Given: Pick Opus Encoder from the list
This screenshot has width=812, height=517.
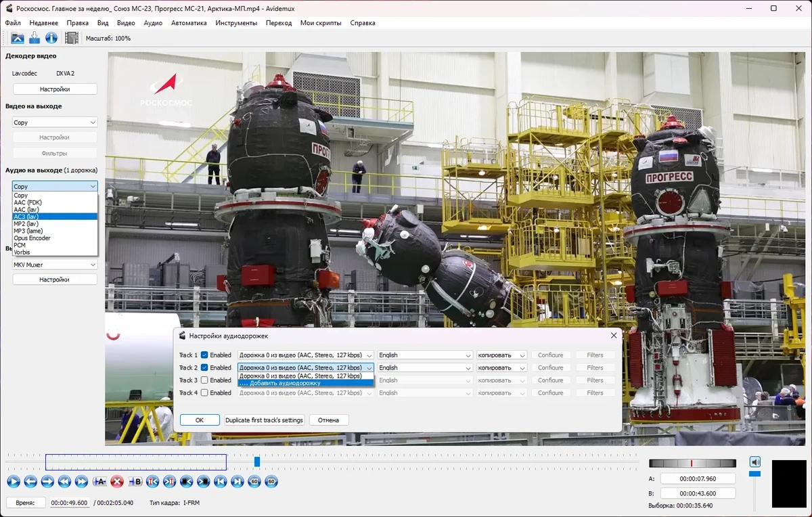Looking at the screenshot, I should [55, 238].
